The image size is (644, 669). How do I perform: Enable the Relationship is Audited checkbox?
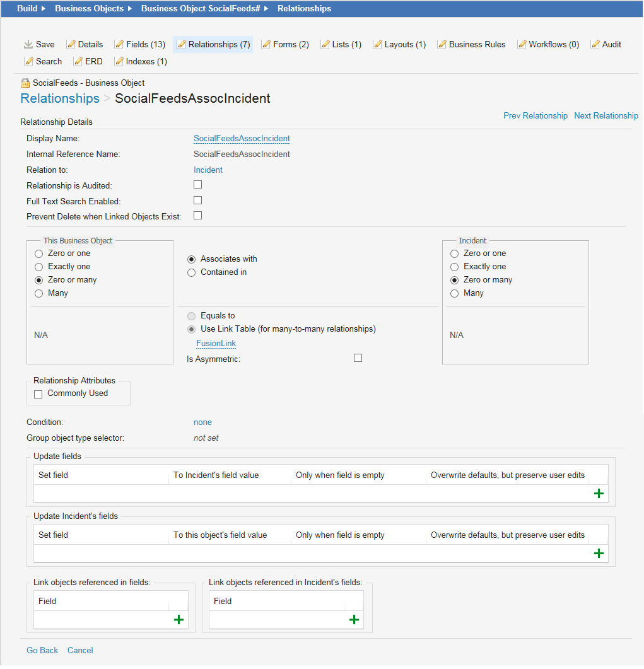point(198,185)
